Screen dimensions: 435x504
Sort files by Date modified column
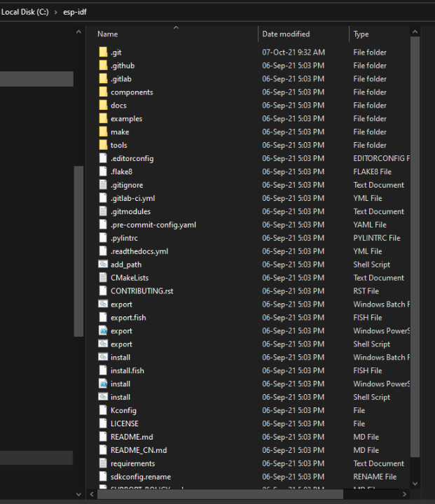click(x=286, y=34)
